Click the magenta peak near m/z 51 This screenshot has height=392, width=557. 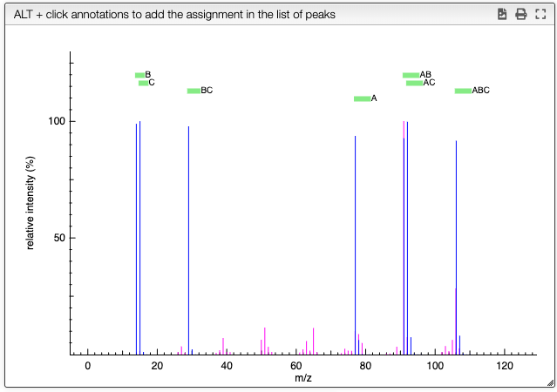265,341
